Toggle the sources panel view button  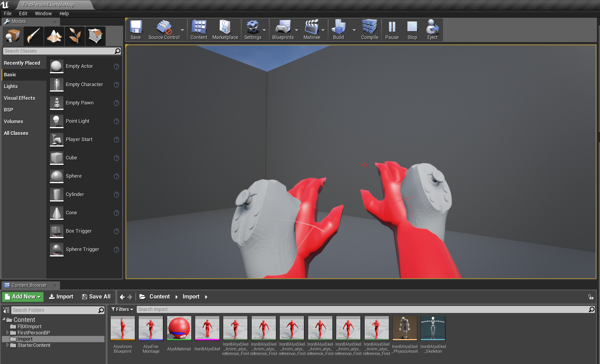(6, 310)
